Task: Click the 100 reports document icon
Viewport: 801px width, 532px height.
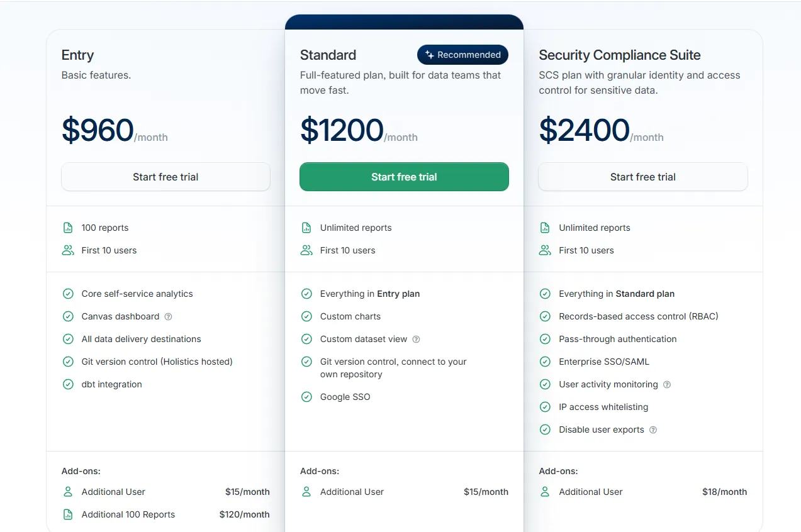Action: pyautogui.click(x=68, y=228)
